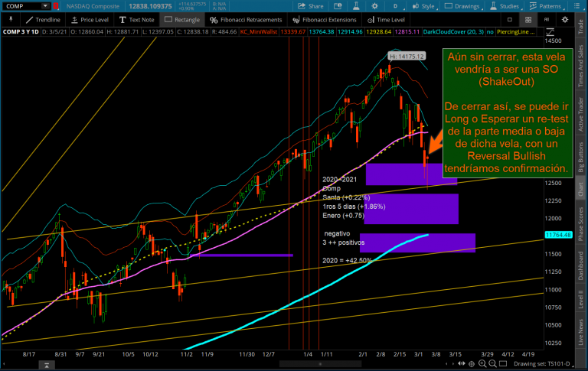588x371 pixels.
Task: Open the Trade side tab
Action: 581,26
